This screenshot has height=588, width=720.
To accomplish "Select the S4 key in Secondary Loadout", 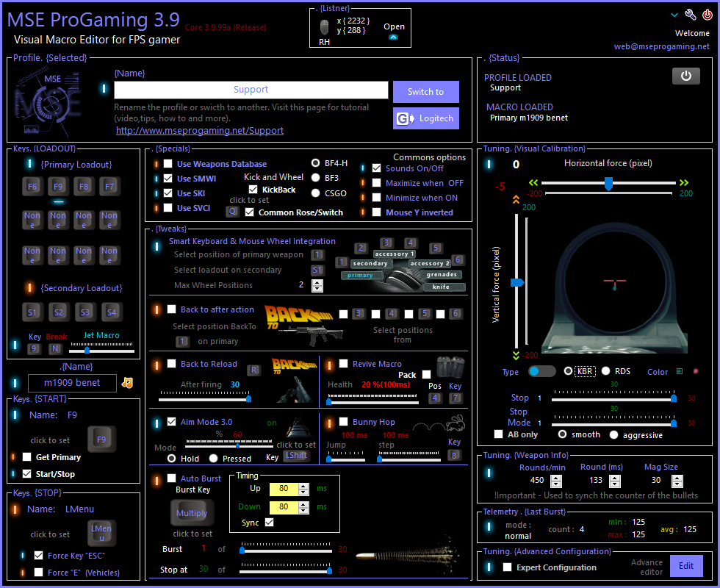I will click(x=112, y=312).
